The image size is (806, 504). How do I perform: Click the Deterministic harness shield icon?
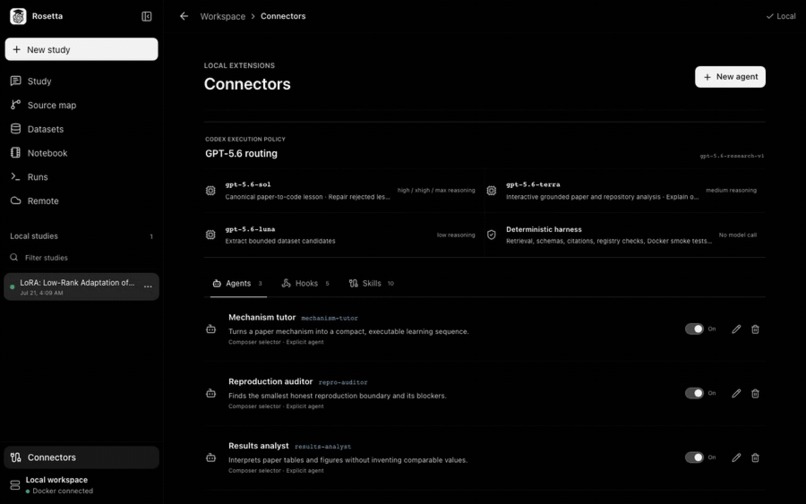[x=491, y=235]
